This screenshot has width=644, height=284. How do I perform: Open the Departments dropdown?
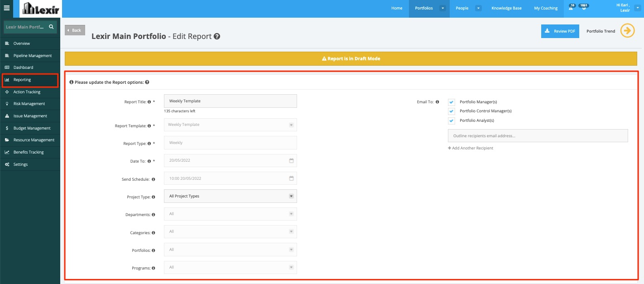pyautogui.click(x=231, y=214)
